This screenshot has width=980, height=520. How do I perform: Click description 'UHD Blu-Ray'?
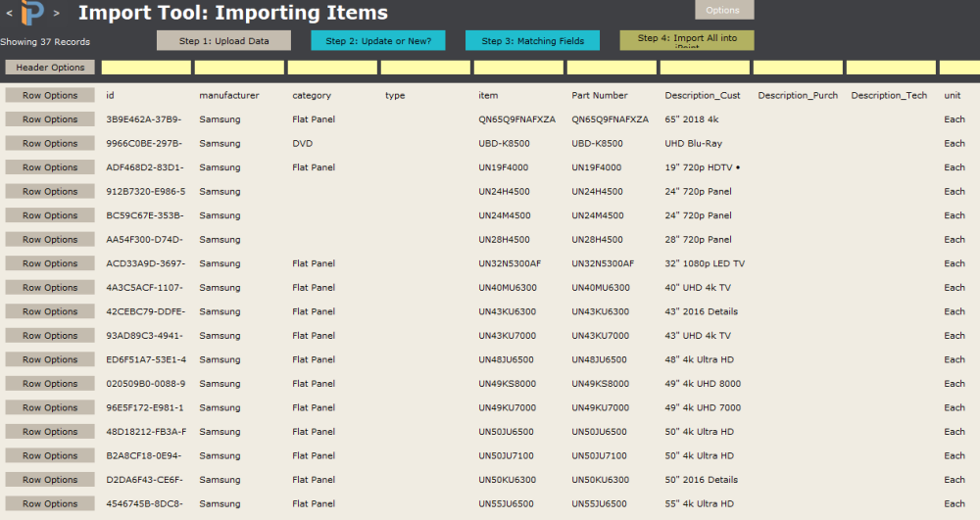tap(693, 143)
